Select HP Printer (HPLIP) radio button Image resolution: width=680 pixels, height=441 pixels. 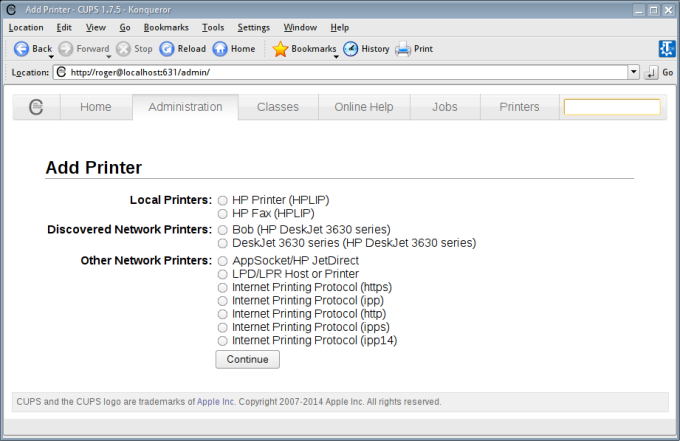[222, 200]
